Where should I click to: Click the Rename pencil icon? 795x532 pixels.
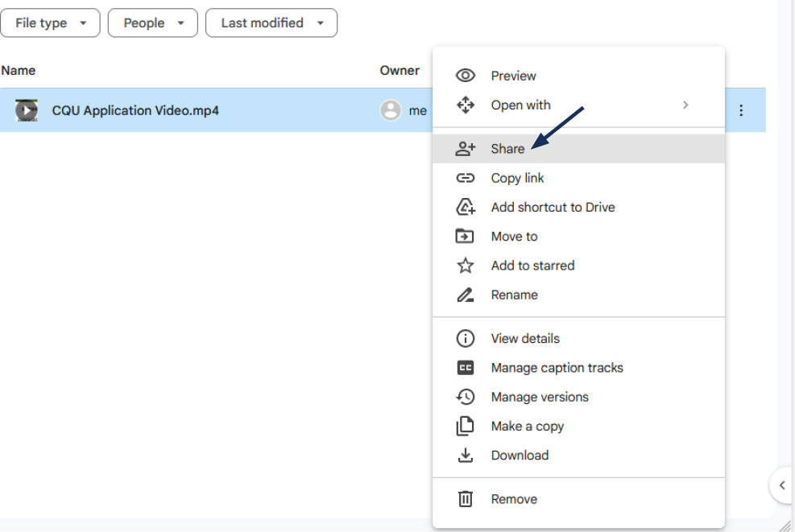(x=466, y=295)
